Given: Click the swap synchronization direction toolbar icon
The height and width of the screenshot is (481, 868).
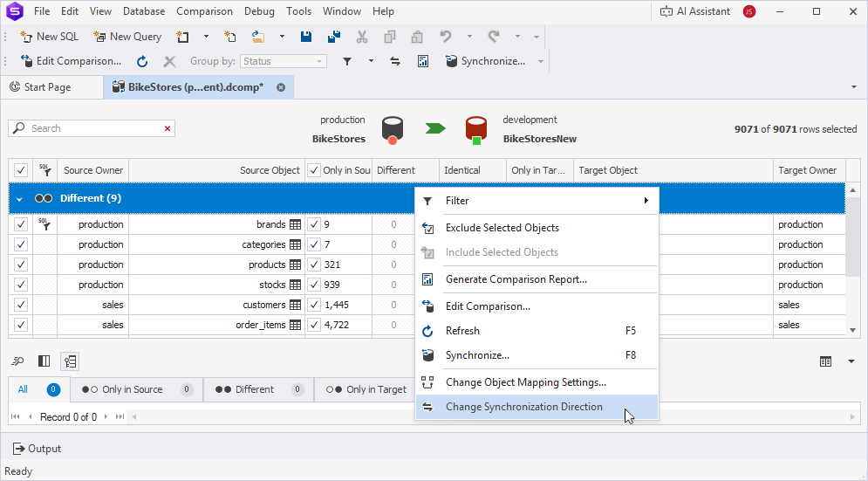Looking at the screenshot, I should click(x=395, y=61).
